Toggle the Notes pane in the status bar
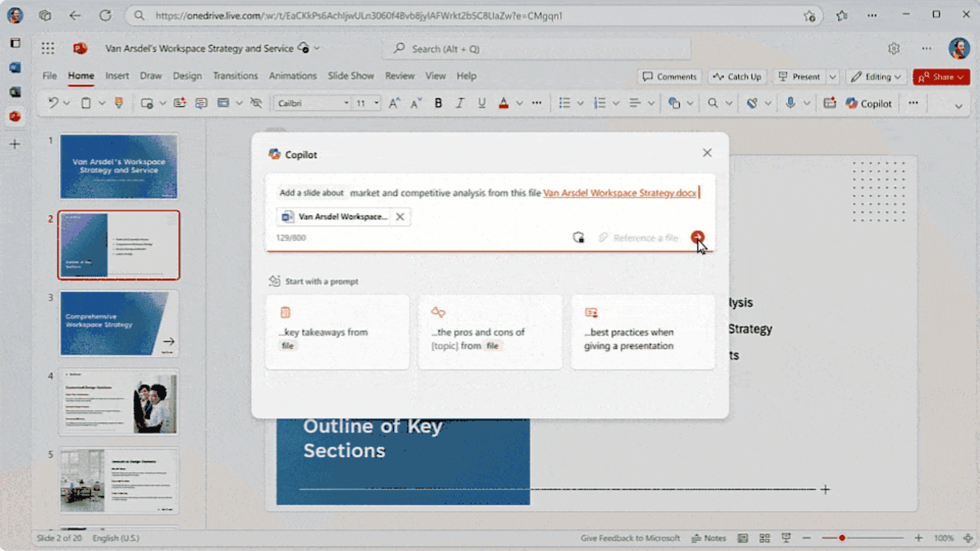 (708, 538)
